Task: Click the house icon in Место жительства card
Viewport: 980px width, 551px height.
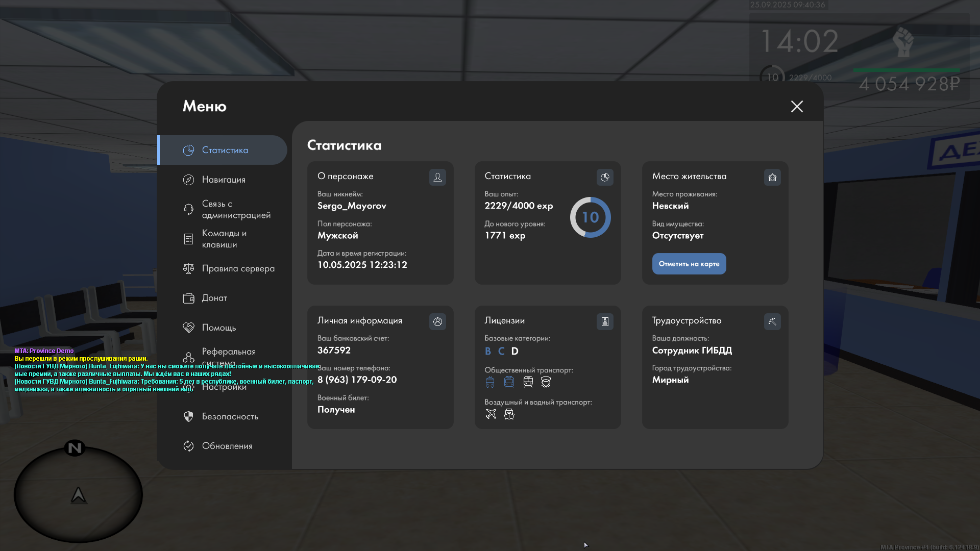Action: [x=772, y=177]
